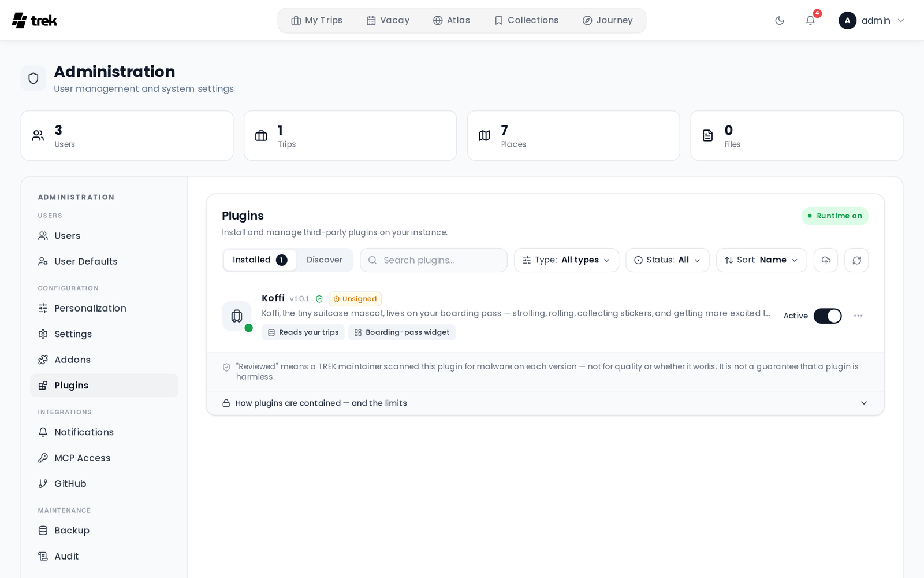This screenshot has height=578, width=924.
Task: Click the Unsigned badge on Koffi
Action: 355,299
